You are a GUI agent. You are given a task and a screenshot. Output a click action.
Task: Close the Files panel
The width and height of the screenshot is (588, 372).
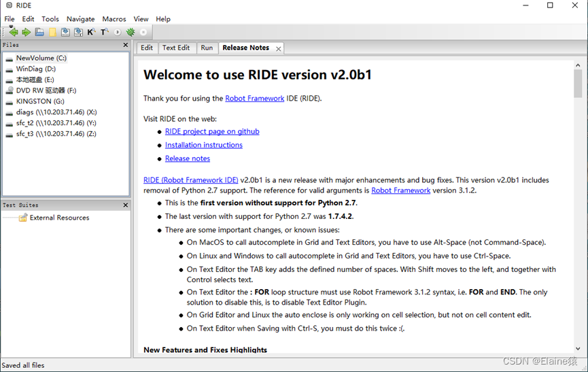coord(126,45)
